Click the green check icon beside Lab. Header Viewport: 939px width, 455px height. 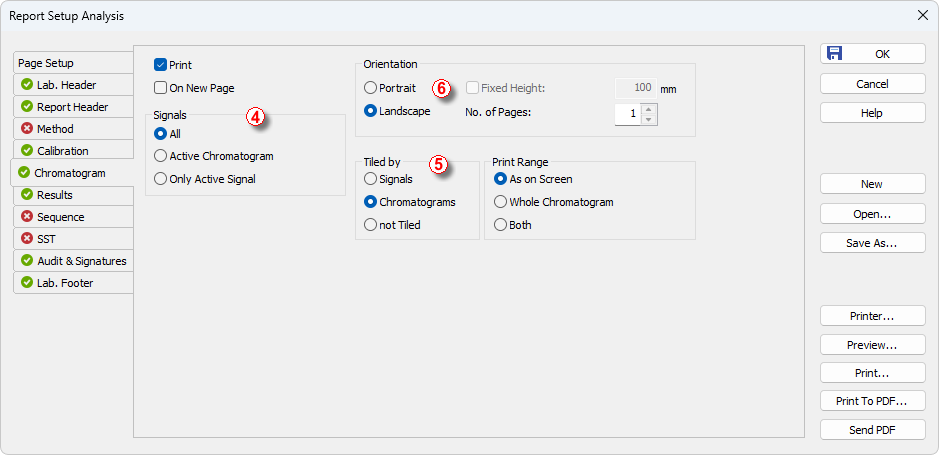(27, 85)
